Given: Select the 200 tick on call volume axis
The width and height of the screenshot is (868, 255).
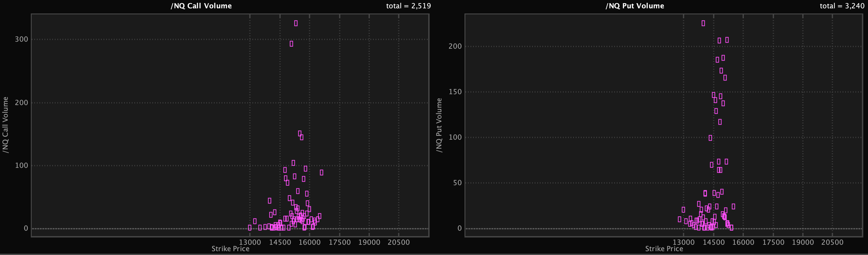Looking at the screenshot, I should pos(21,103).
